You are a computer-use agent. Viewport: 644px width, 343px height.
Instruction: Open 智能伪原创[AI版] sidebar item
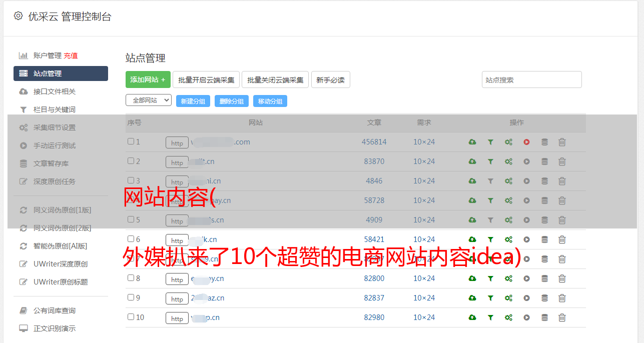(61, 246)
